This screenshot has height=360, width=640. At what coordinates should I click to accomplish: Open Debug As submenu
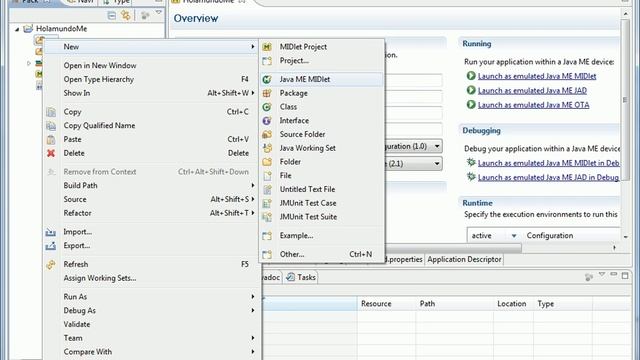click(x=253, y=311)
